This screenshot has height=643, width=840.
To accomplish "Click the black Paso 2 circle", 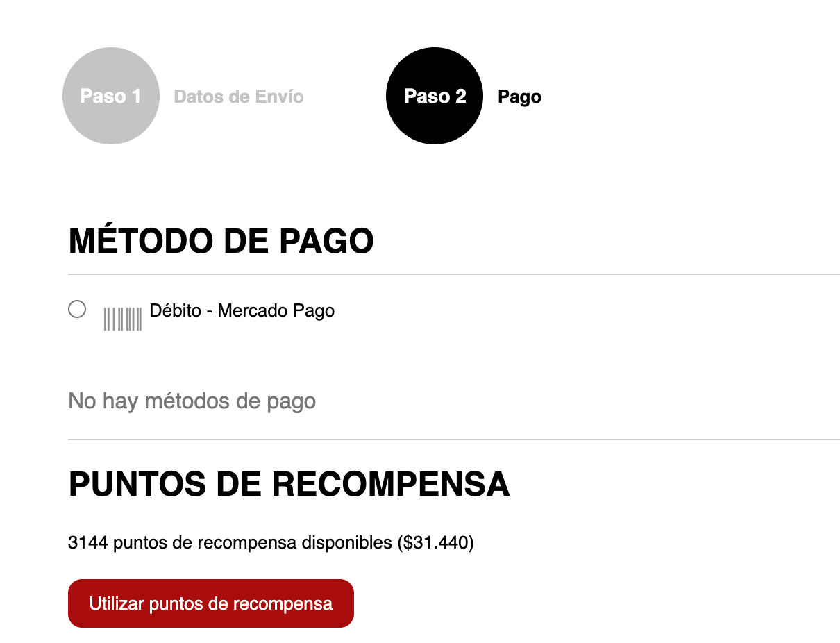I will 435,96.
